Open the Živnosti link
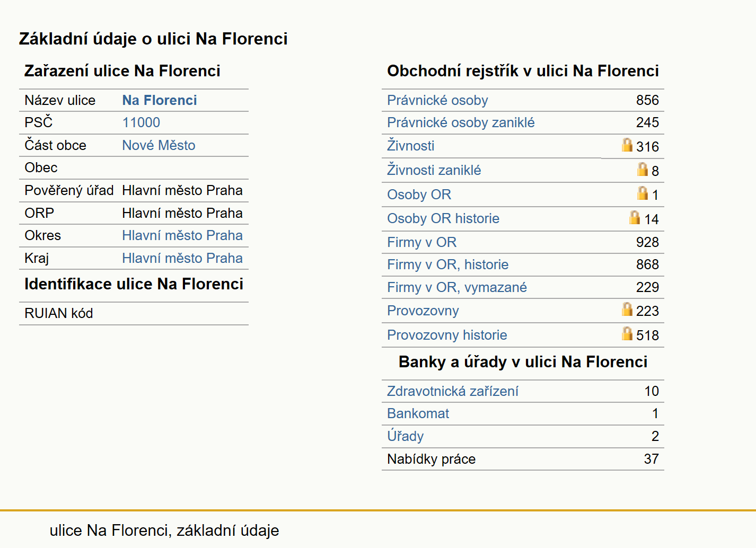The width and height of the screenshot is (756, 548). [411, 145]
